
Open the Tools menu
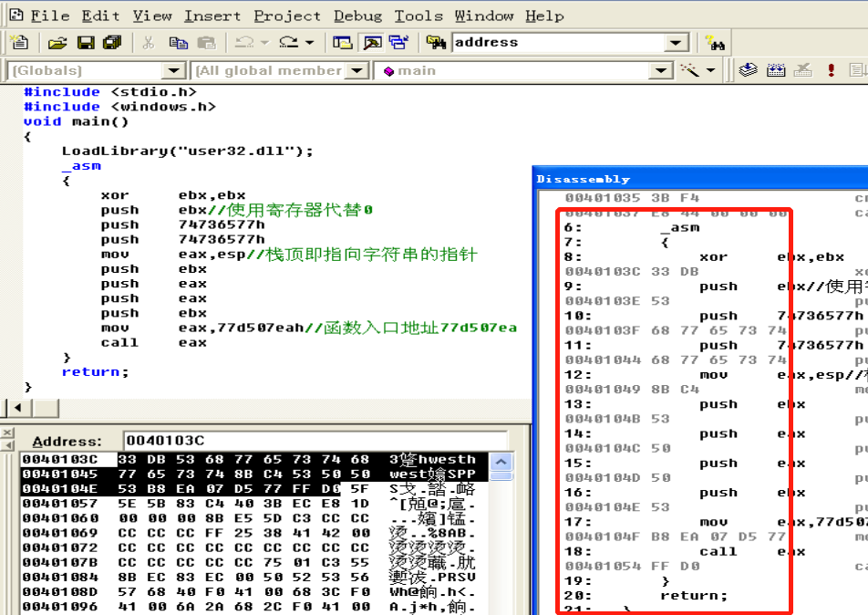tap(418, 16)
